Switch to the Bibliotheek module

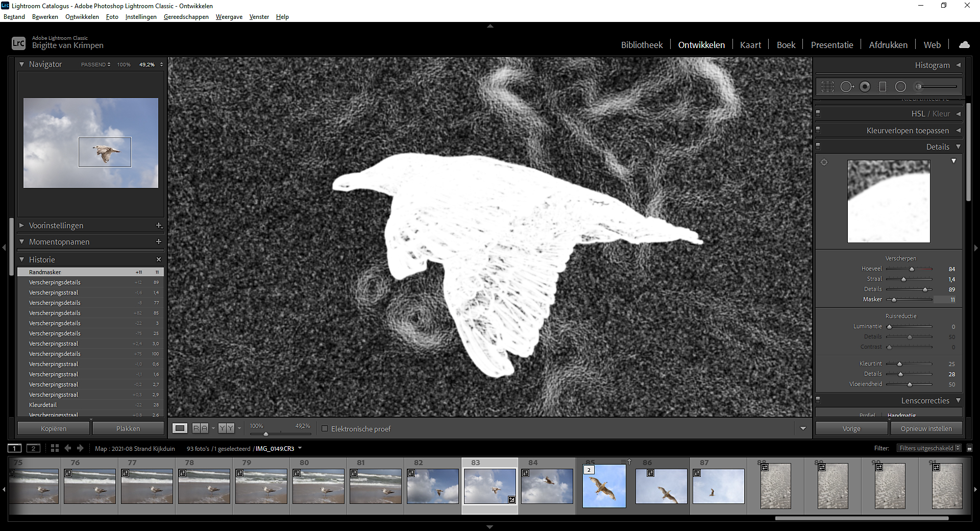642,45
